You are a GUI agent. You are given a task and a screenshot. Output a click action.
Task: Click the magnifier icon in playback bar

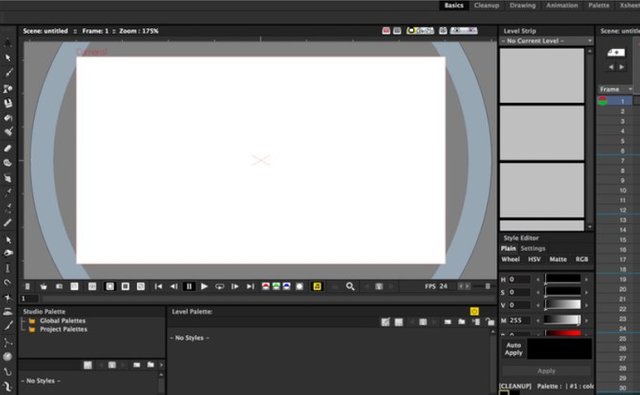350,286
